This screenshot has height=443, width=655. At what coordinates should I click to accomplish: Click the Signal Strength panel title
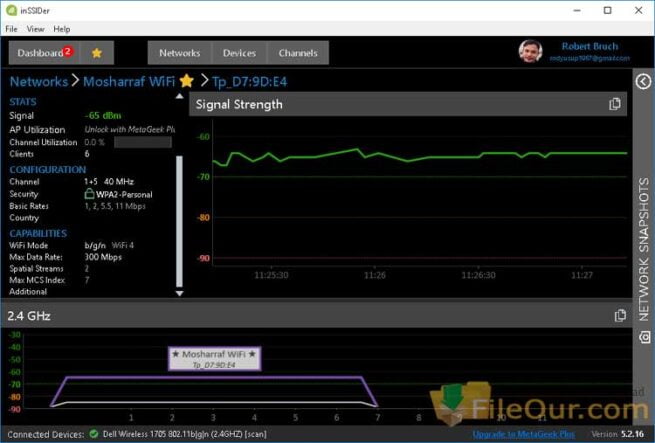tap(239, 104)
